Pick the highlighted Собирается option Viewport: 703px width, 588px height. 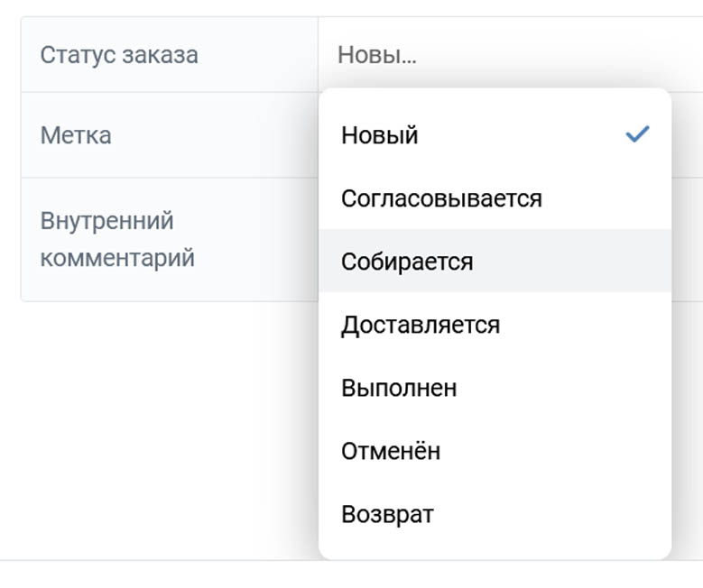point(495,262)
